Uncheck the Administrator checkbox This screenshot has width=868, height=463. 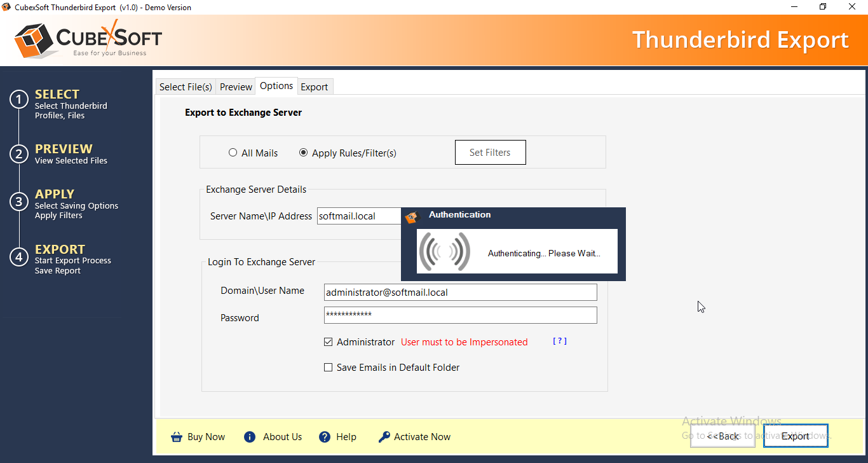[329, 342]
